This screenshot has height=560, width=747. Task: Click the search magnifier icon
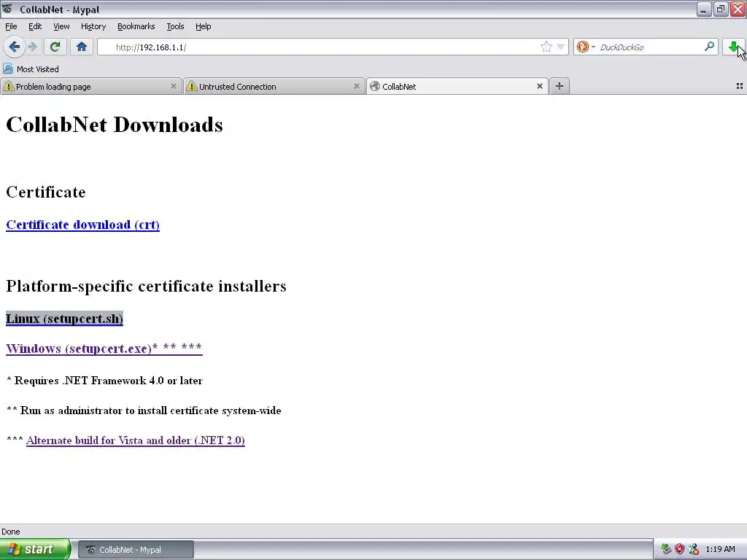[x=709, y=47]
